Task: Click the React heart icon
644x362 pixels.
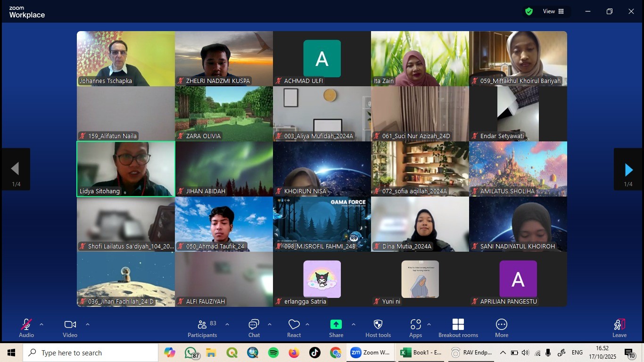Action: pyautogui.click(x=294, y=328)
